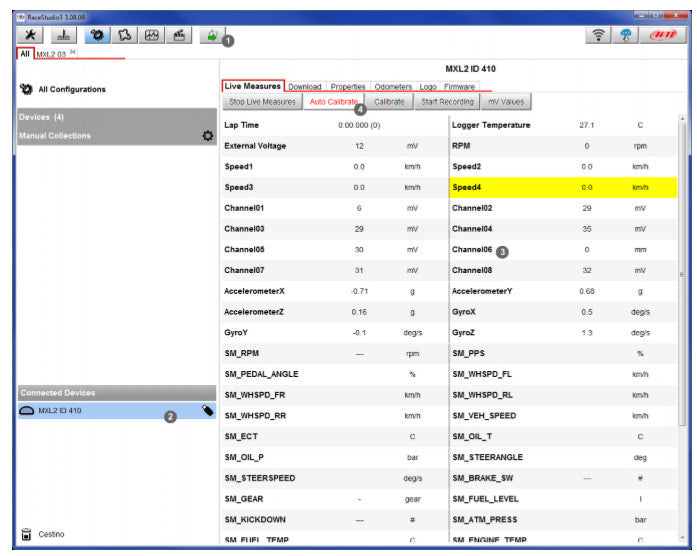Image resolution: width=697 pixels, height=556 pixels.
Task: Select the Logger Temperature row
Action: [x=563, y=125]
